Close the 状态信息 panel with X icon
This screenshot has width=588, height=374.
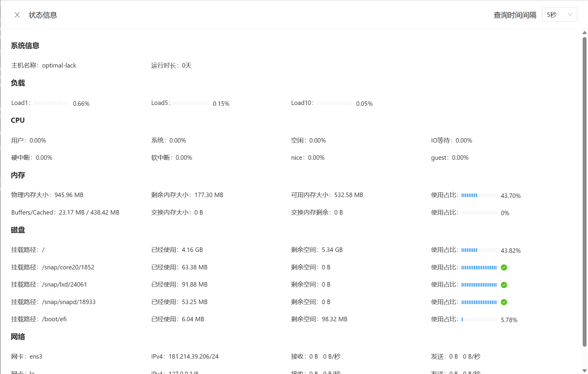click(x=17, y=15)
